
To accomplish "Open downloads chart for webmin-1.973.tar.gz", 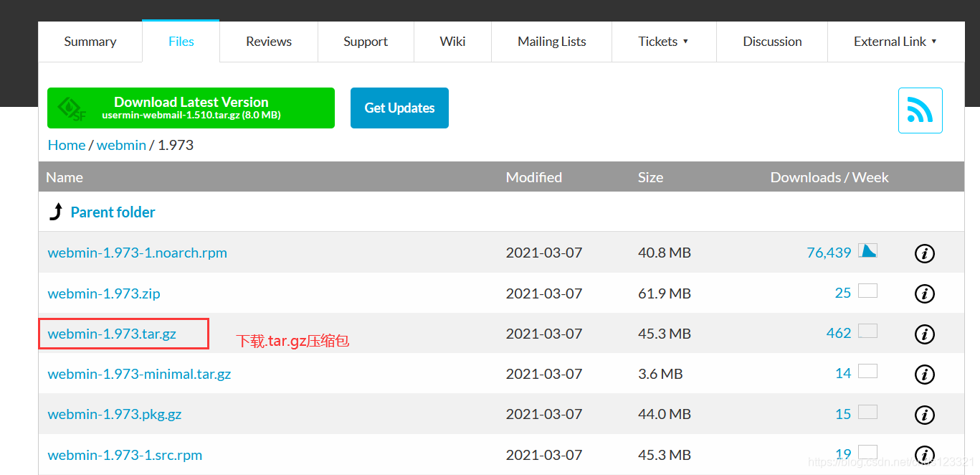I will (x=867, y=331).
